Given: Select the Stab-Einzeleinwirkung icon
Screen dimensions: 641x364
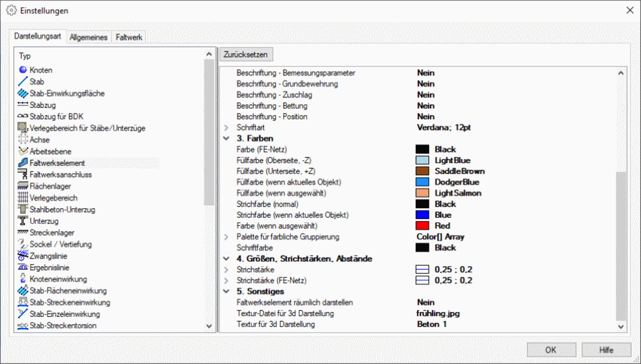Looking at the screenshot, I should pyautogui.click(x=22, y=314).
